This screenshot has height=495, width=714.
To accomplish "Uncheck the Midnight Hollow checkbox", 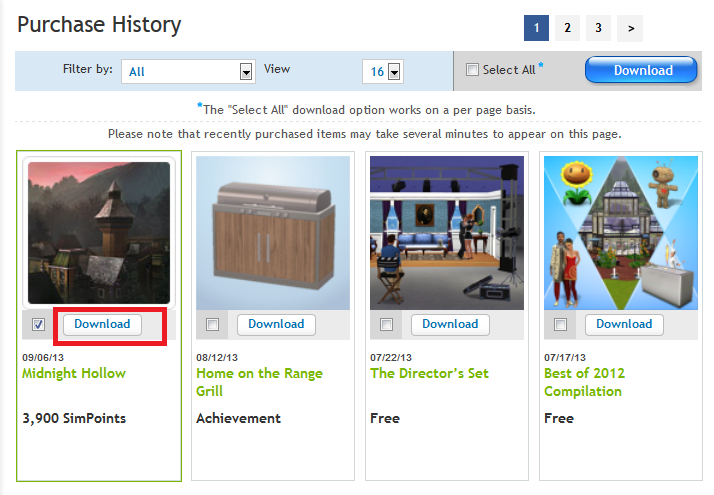I will pyautogui.click(x=39, y=324).
